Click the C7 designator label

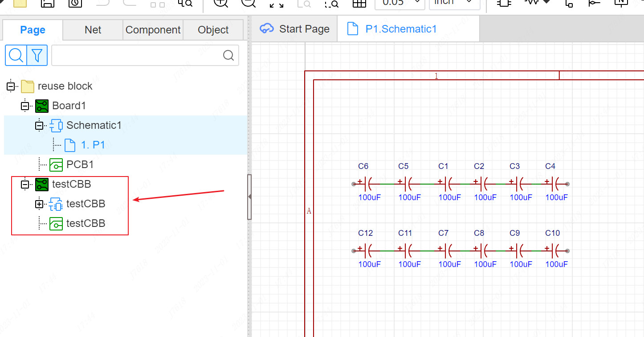[x=444, y=233]
